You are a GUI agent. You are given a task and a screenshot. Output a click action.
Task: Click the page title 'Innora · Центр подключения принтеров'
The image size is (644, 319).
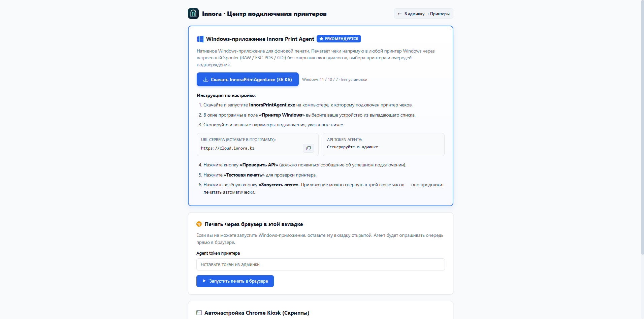coord(264,14)
